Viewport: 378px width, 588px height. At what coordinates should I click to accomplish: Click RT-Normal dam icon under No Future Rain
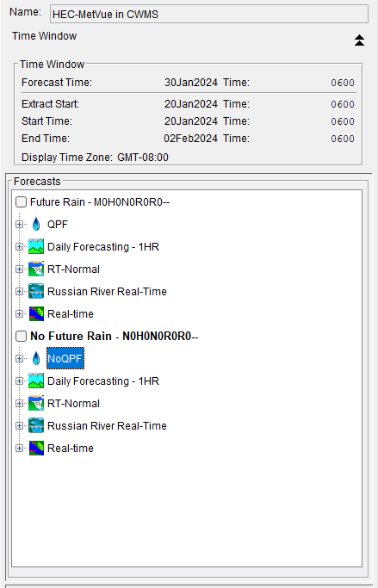click(x=36, y=403)
